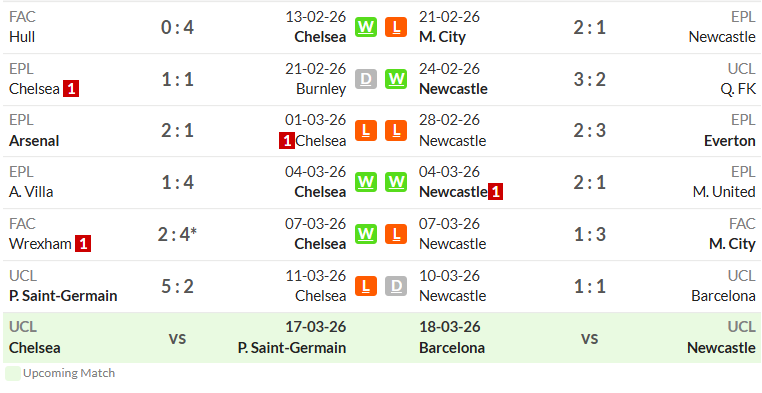Click the Everton team name
This screenshot has width=762, height=393.
[729, 140]
